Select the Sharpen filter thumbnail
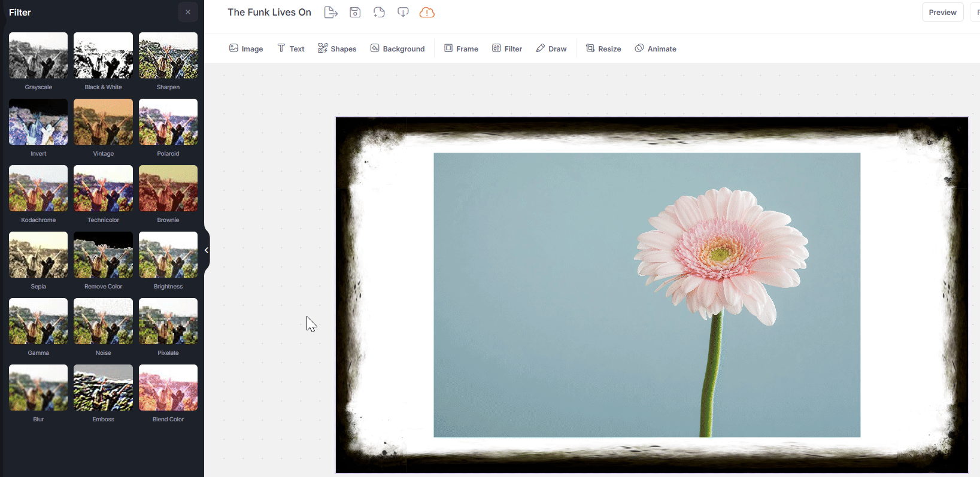Screen dimensions: 980x477 pos(168,56)
